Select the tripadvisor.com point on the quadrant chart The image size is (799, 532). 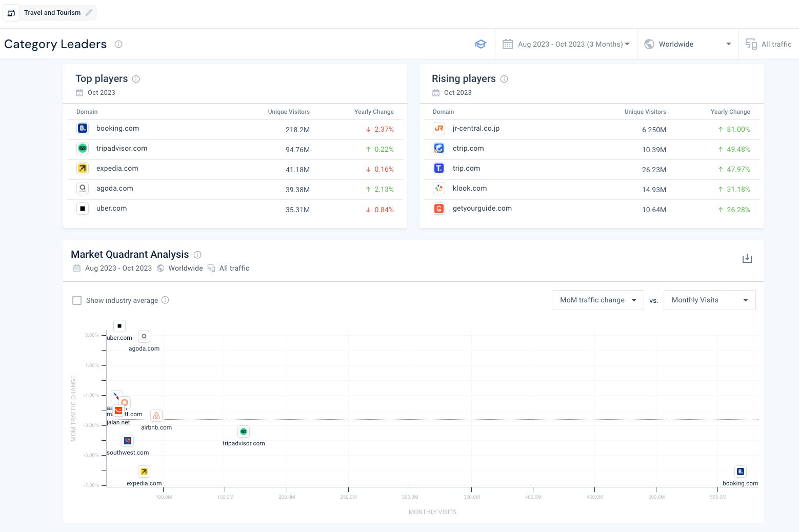coord(244,432)
